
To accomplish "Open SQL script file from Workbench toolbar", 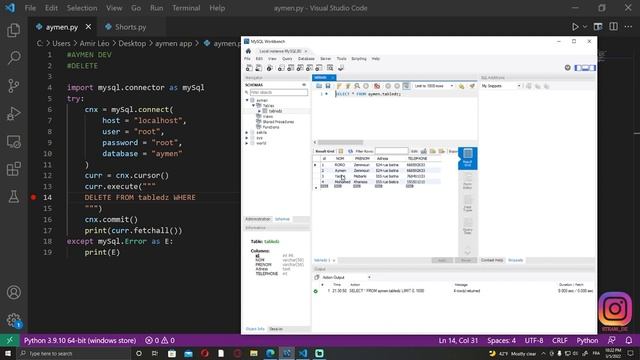I will 258,68.
